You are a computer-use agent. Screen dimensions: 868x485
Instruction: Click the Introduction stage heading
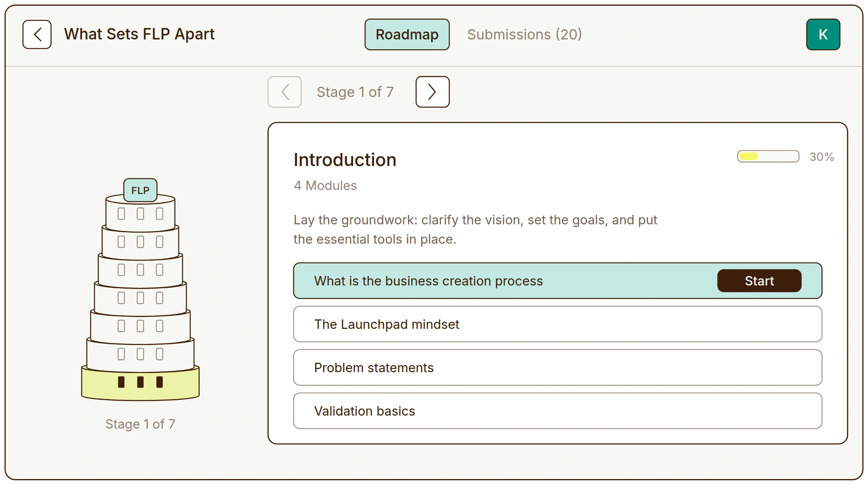[345, 160]
